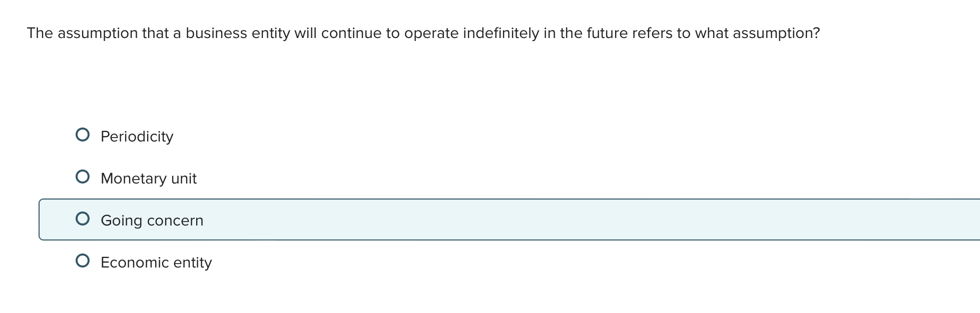Click the Economic entity answer label
Image resolution: width=980 pixels, height=313 pixels.
coord(157,262)
